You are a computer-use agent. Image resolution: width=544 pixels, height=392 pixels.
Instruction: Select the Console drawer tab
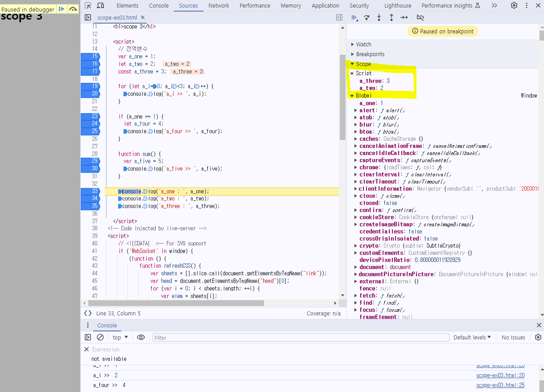pyautogui.click(x=107, y=325)
